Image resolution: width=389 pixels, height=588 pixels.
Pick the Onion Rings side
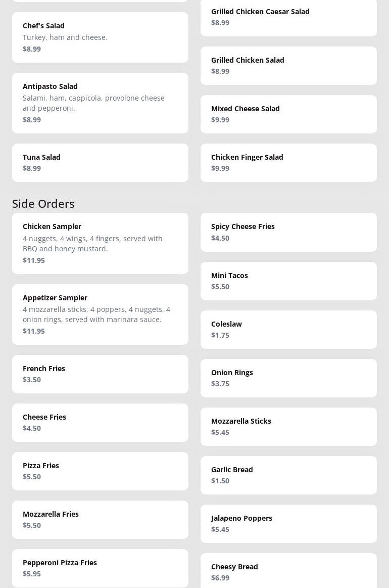[x=288, y=378]
